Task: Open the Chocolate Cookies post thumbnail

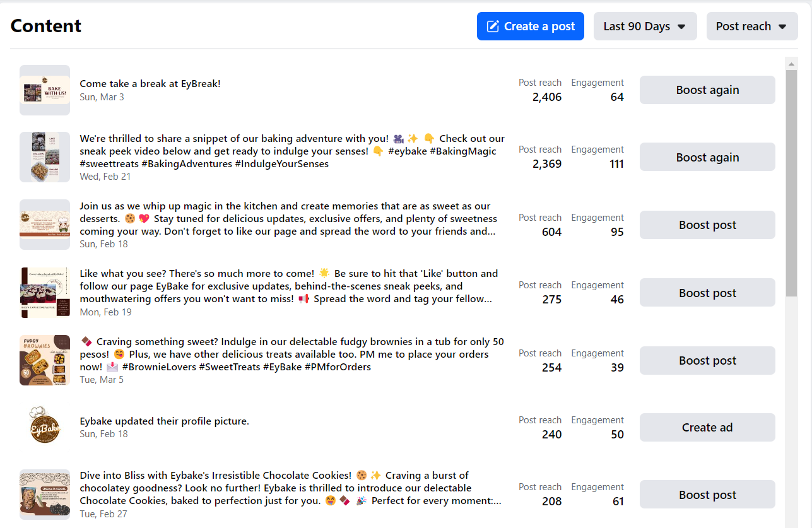Action: (x=45, y=495)
